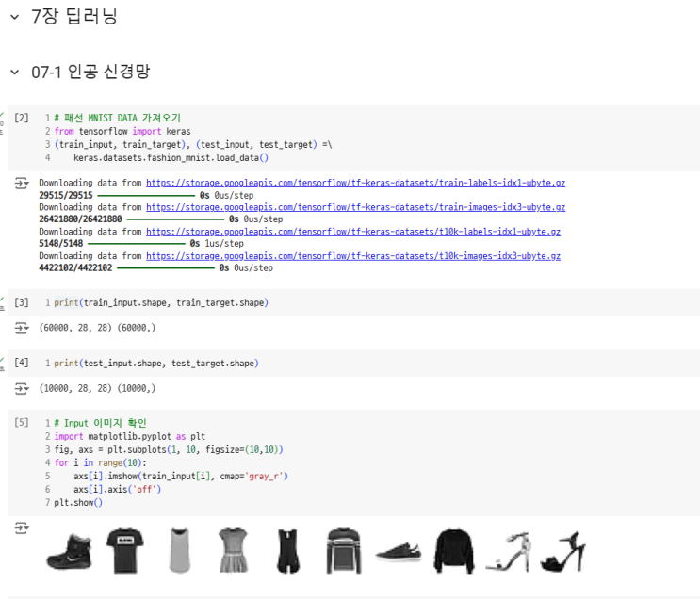Open output options icon for cell [5] images

(22, 528)
